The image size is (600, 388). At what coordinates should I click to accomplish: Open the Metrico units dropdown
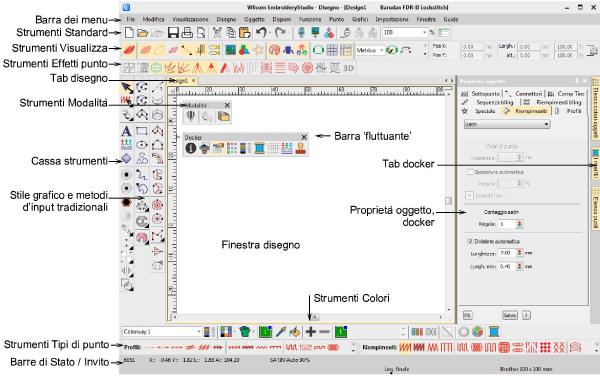point(382,50)
